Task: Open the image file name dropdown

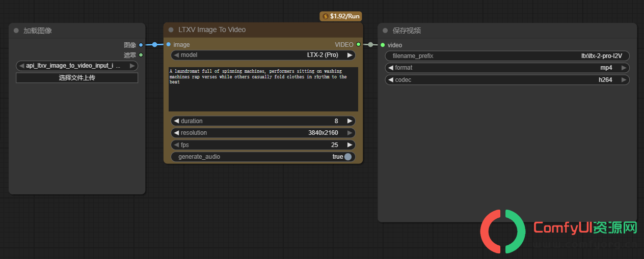Action: point(77,66)
